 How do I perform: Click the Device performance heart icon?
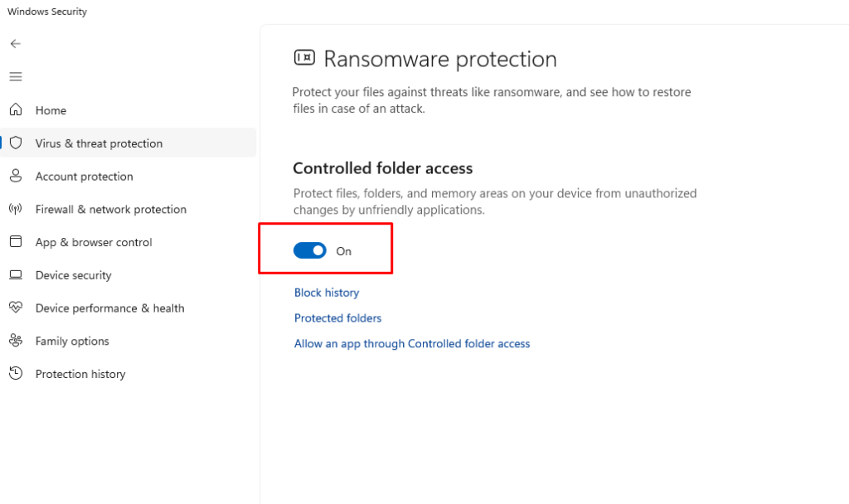point(15,308)
